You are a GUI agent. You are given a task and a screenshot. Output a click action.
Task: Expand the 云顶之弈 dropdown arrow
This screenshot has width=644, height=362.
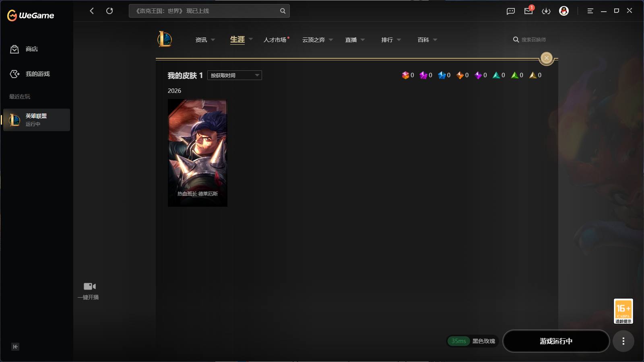(x=330, y=40)
